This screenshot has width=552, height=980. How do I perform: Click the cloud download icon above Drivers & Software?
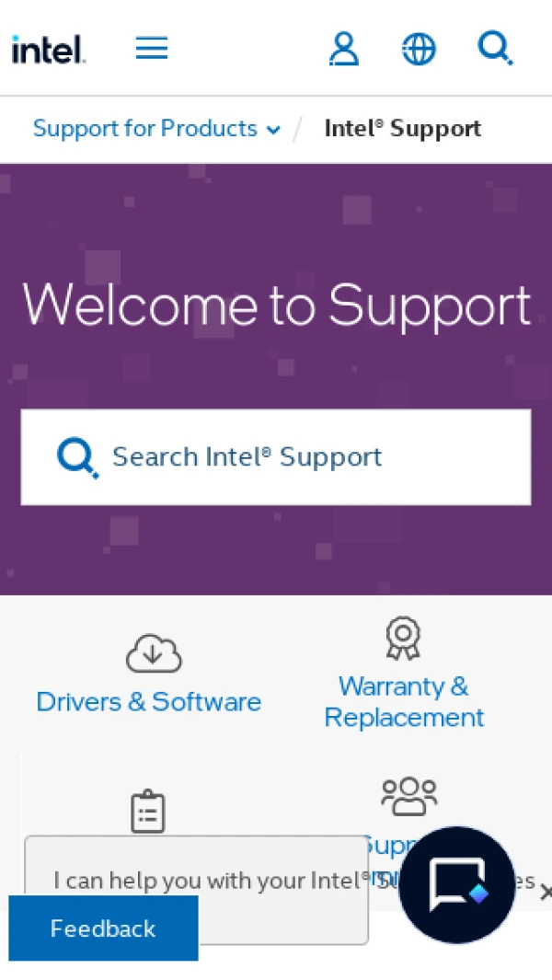coord(154,653)
